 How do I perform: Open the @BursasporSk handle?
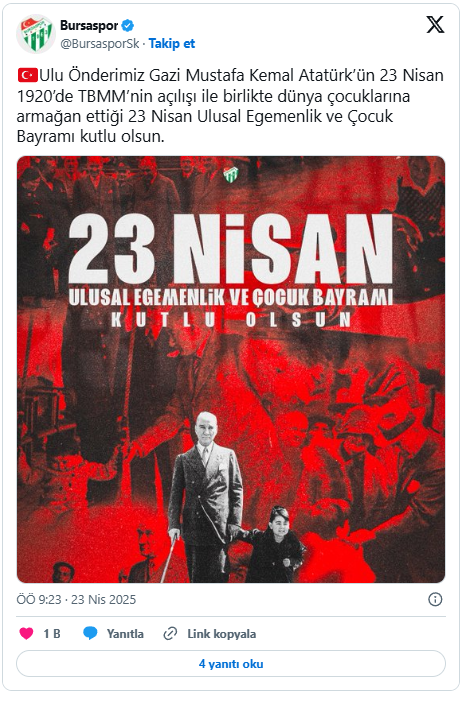[100, 43]
